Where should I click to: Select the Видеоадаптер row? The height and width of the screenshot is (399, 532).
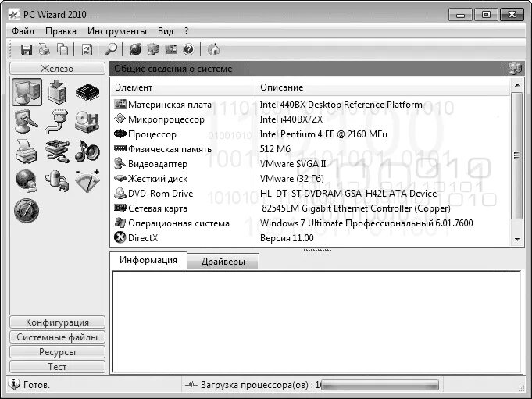tap(310, 164)
